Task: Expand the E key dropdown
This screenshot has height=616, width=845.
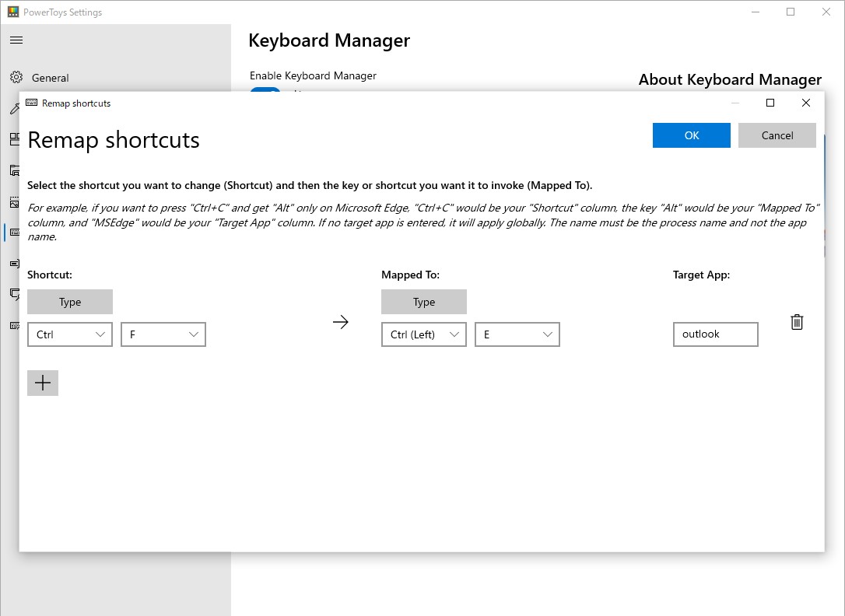Action: [x=517, y=334]
